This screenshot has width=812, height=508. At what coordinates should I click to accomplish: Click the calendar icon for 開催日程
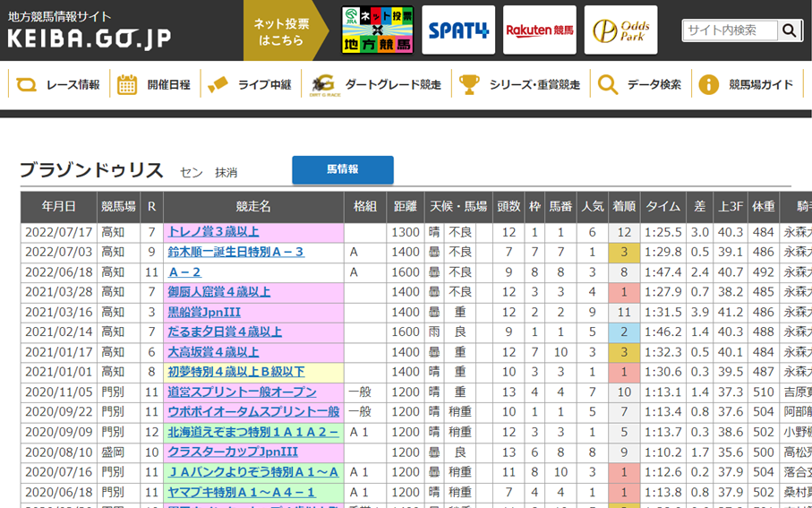(x=127, y=85)
